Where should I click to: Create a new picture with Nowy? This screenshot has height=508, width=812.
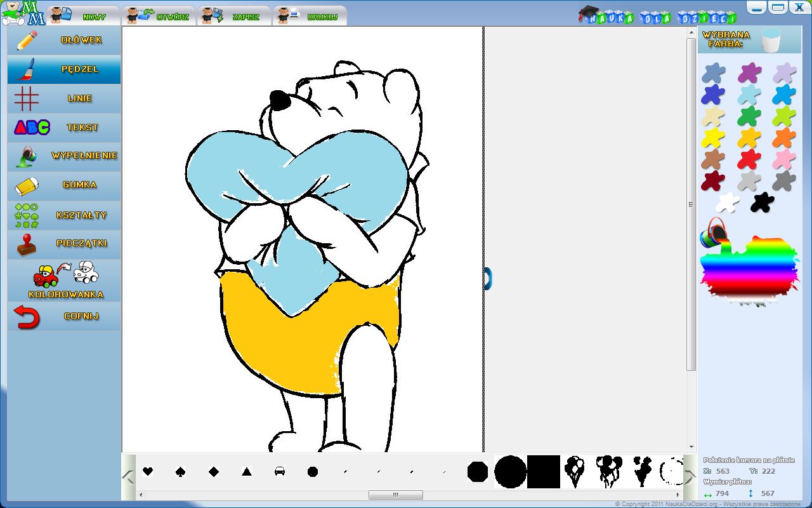tap(82, 16)
